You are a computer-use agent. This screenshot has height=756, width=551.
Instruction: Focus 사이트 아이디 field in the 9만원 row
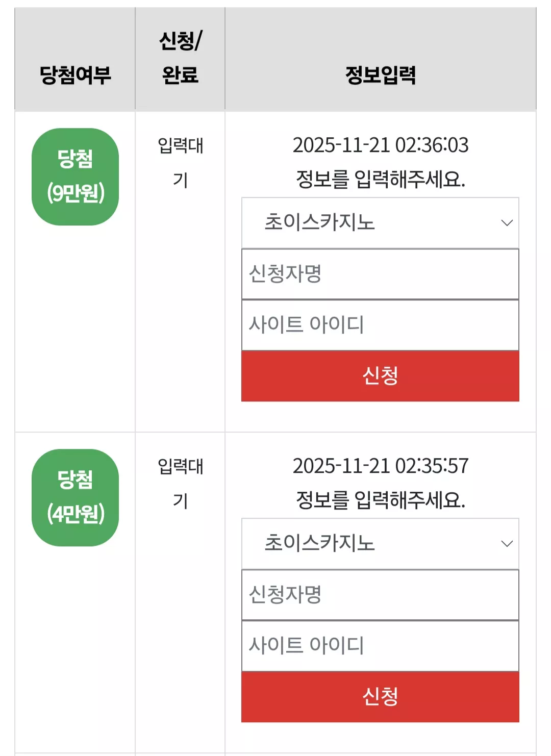coord(380,325)
